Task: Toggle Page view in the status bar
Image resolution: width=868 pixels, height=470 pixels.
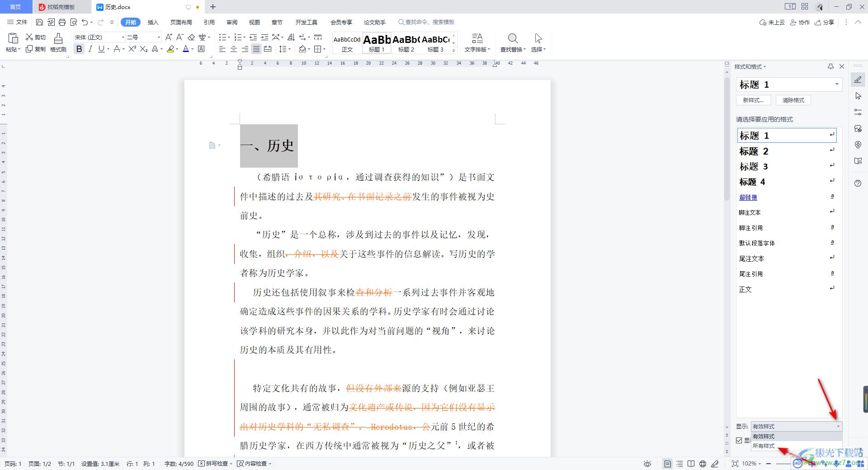Action: click(667, 464)
